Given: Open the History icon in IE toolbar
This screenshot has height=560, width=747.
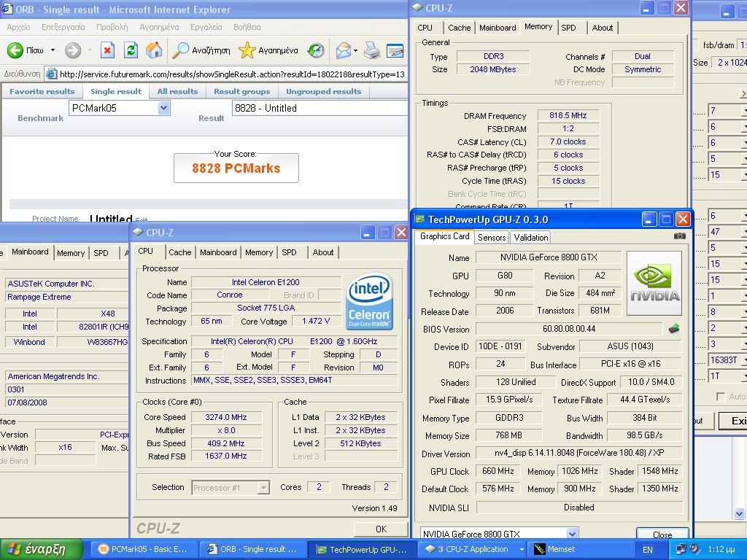Looking at the screenshot, I should 316,50.
